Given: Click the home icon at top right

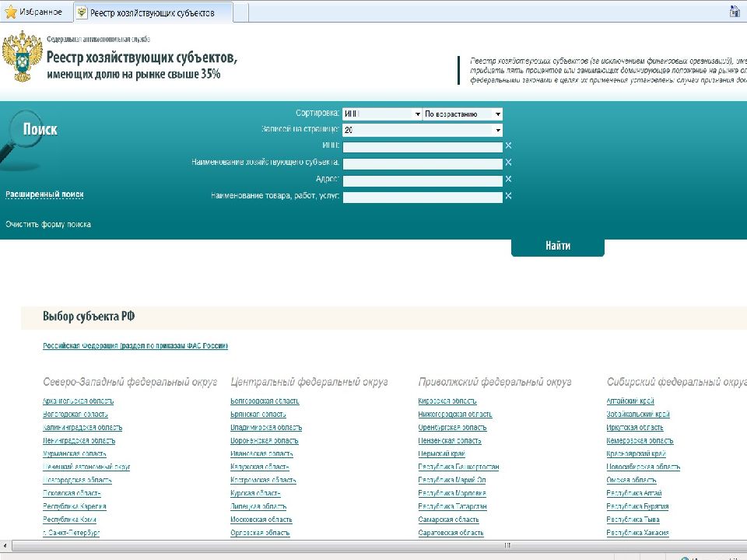Looking at the screenshot, I should coord(735,12).
